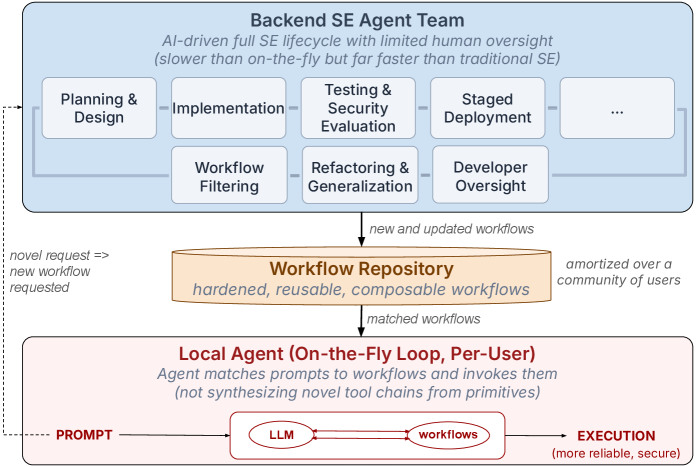Click the 'matched workflows' label
Screen dimensions: 698x467
coord(423,319)
